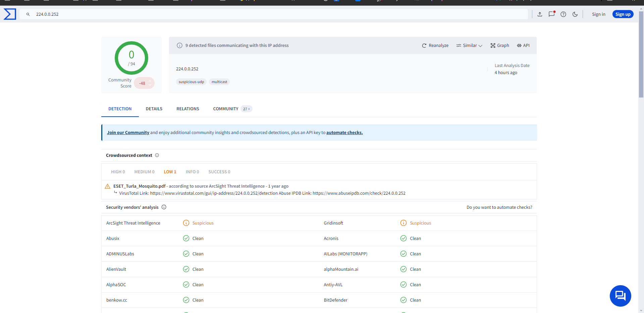Screen dimensions: 644x313
Task: Open the upload file icon
Action: pos(540,14)
